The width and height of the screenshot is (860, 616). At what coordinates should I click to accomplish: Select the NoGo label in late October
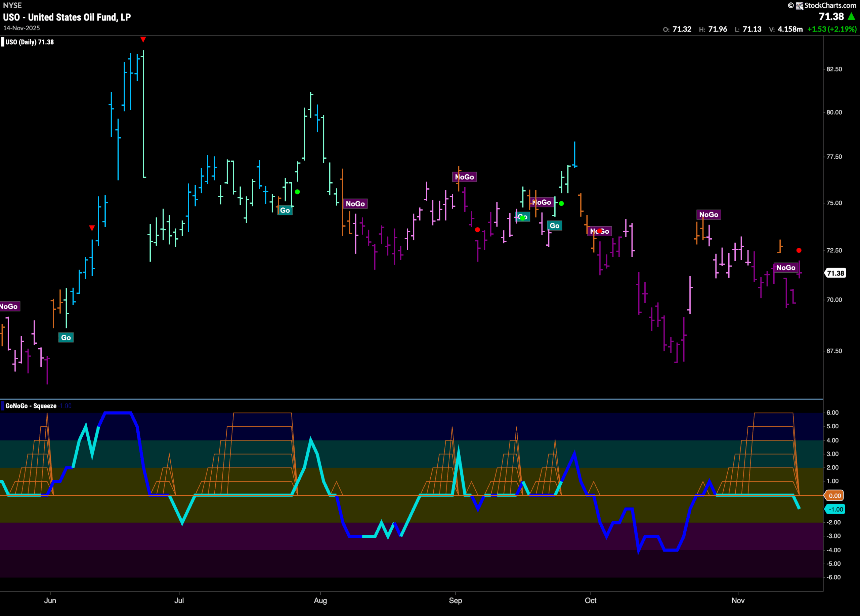click(x=709, y=215)
